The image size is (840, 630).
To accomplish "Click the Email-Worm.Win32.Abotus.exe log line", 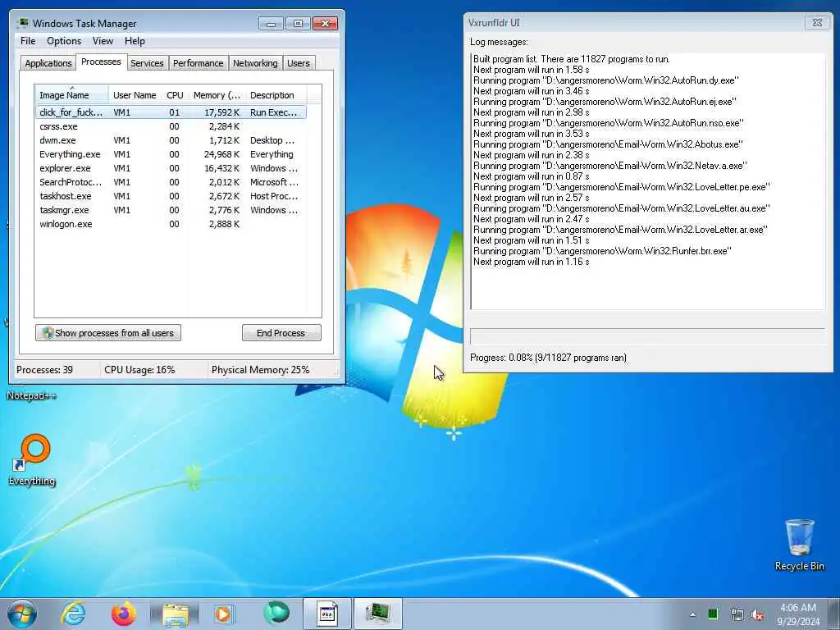I will (x=608, y=144).
